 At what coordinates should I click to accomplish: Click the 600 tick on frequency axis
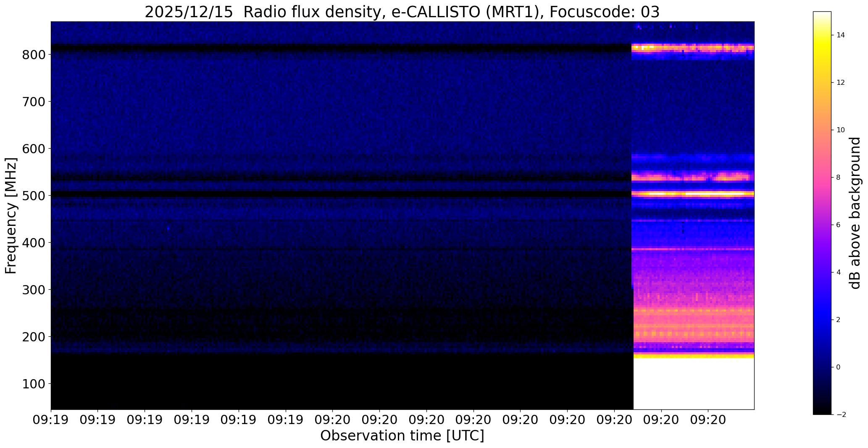pyautogui.click(x=33, y=149)
